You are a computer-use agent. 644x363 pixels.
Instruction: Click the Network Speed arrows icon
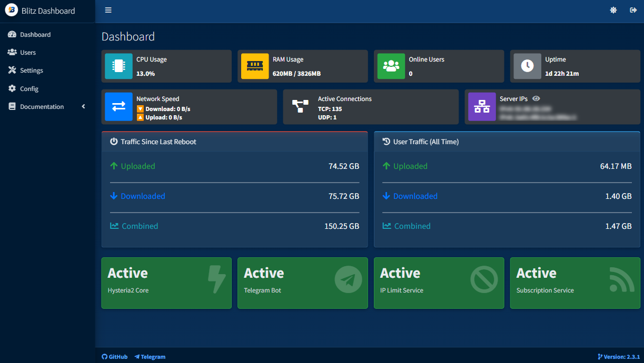point(118,107)
